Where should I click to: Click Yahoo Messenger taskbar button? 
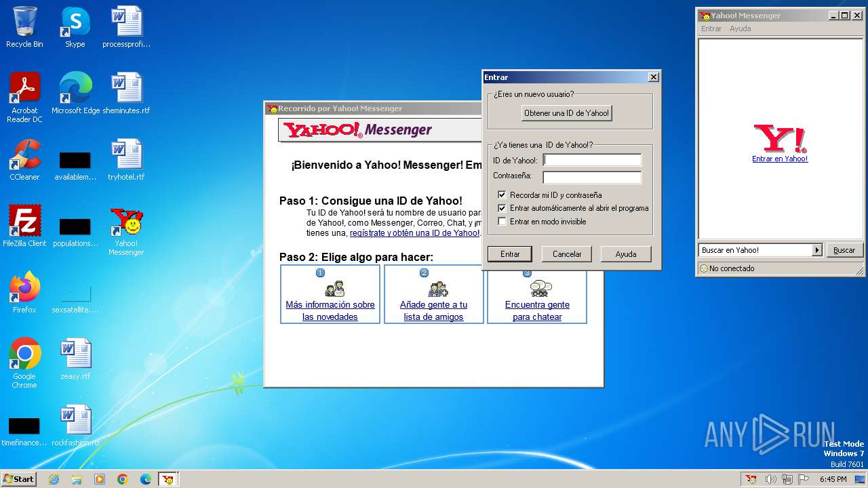(168, 479)
